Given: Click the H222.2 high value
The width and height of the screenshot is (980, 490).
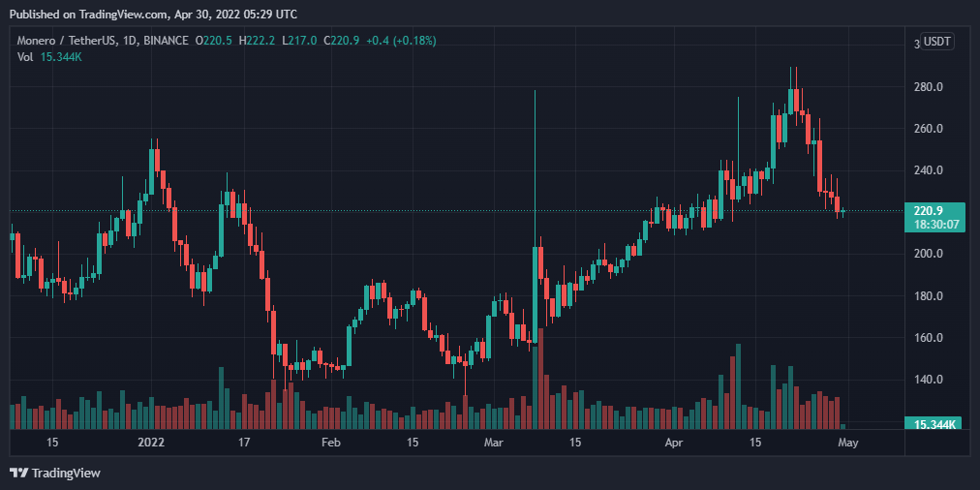Looking at the screenshot, I should tap(257, 41).
